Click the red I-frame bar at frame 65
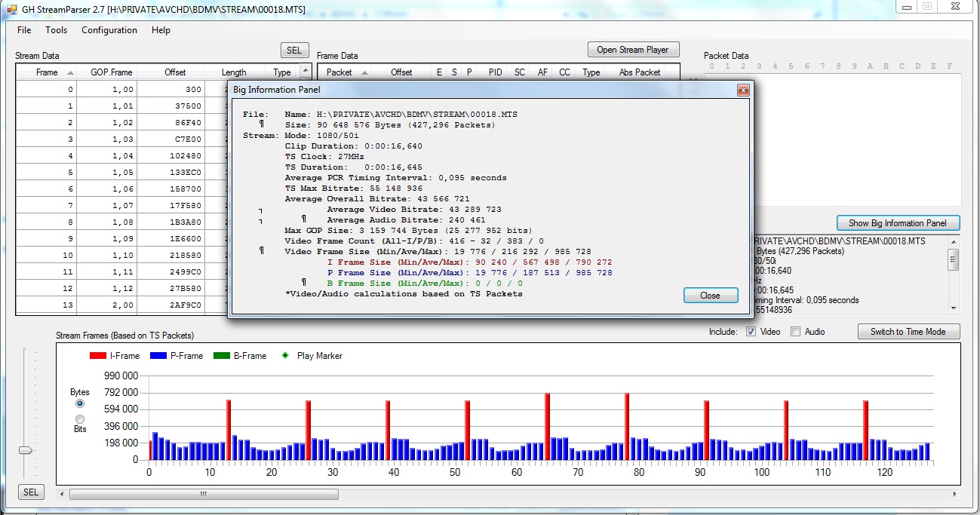 (x=547, y=427)
